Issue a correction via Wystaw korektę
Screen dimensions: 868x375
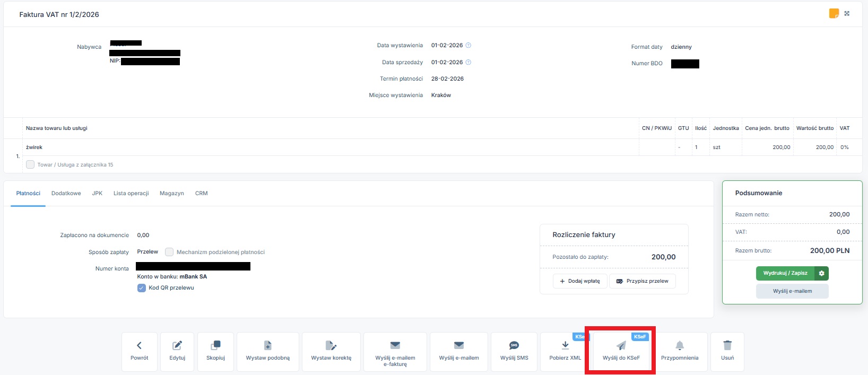(x=331, y=346)
